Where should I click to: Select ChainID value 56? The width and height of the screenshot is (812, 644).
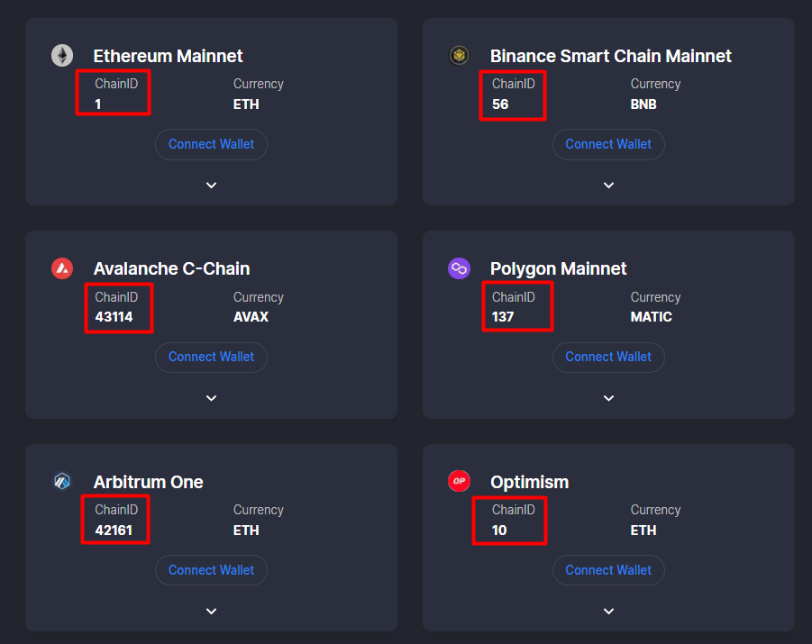pos(500,104)
